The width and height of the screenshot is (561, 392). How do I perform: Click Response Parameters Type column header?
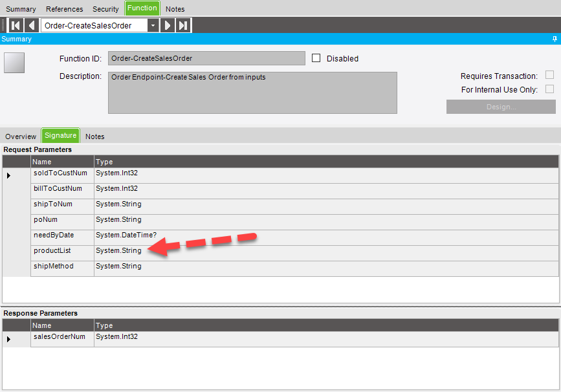pos(326,325)
